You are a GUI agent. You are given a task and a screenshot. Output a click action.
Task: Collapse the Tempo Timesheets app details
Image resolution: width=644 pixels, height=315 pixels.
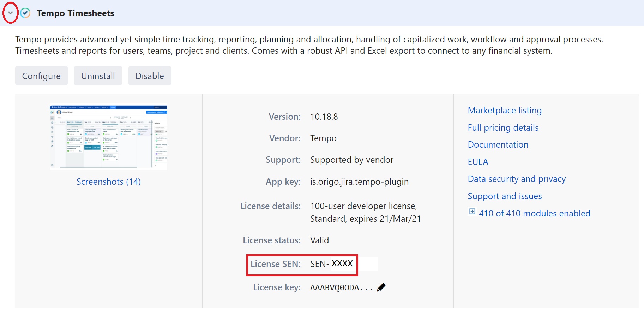(x=10, y=13)
